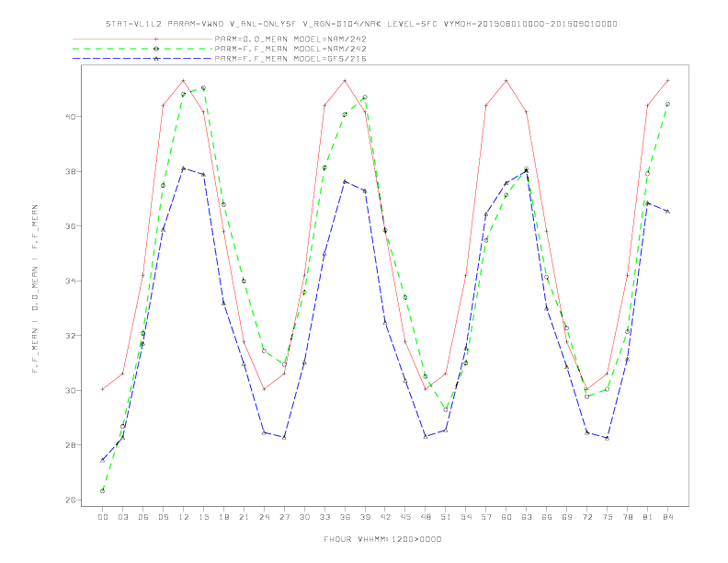
Task: Click x-axis forecast hour label 36
Action: click(x=345, y=517)
